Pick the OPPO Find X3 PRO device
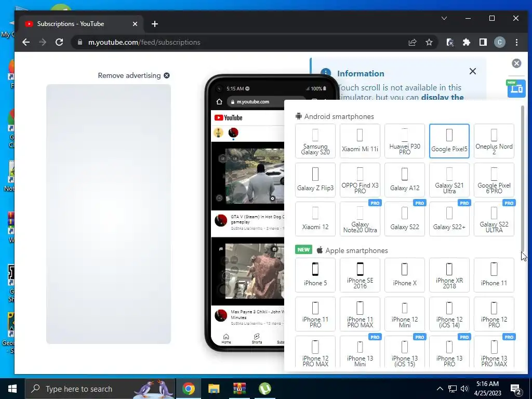Viewport: 532px width, 399px height. coord(360,180)
